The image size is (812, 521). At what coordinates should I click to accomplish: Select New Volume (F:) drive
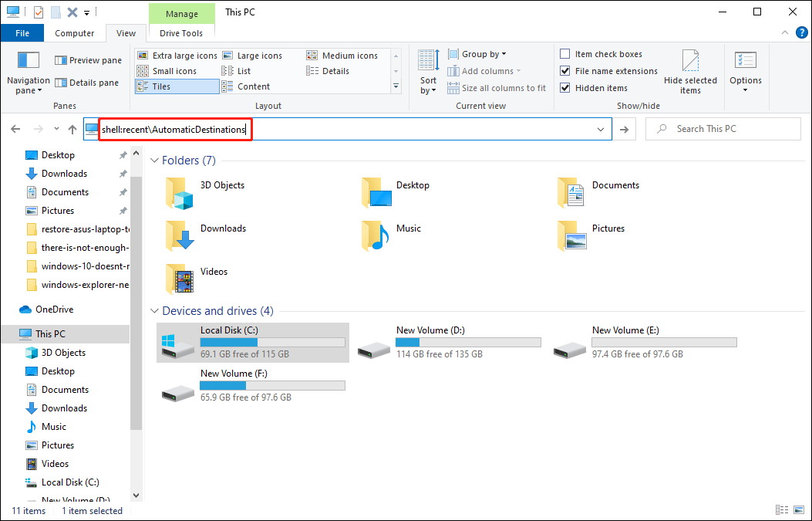253,385
